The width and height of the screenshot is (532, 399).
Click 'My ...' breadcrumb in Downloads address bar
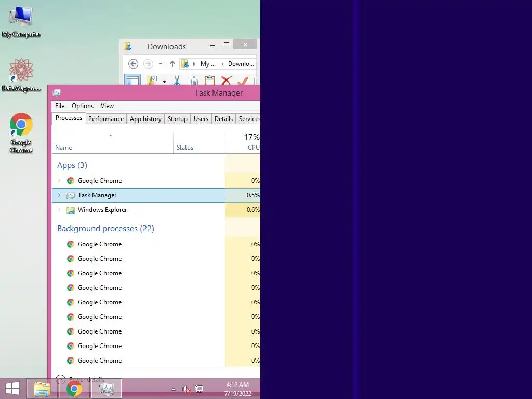pos(208,64)
